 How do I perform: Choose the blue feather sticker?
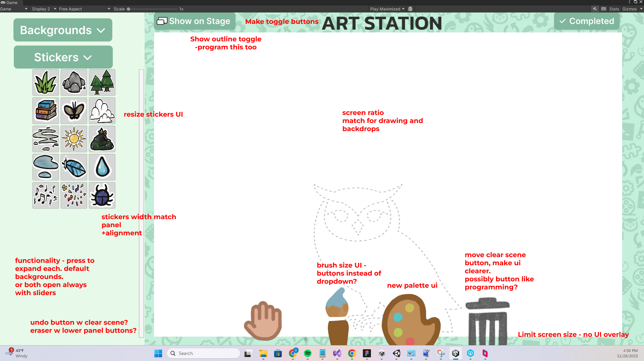(74, 167)
